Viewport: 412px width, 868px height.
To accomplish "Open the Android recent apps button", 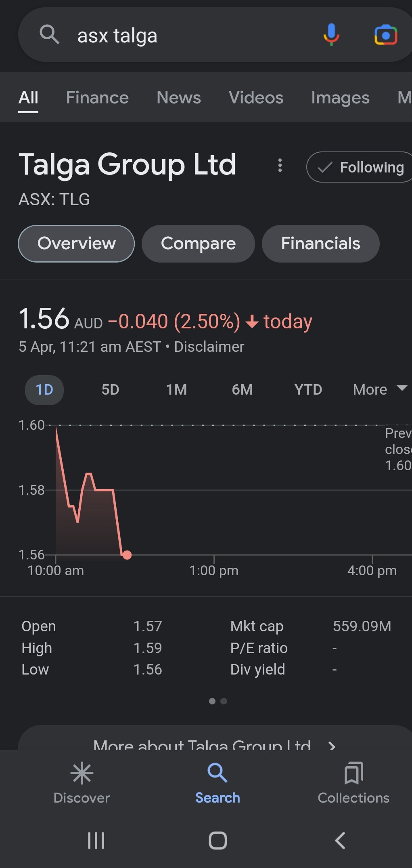I will 96,841.
